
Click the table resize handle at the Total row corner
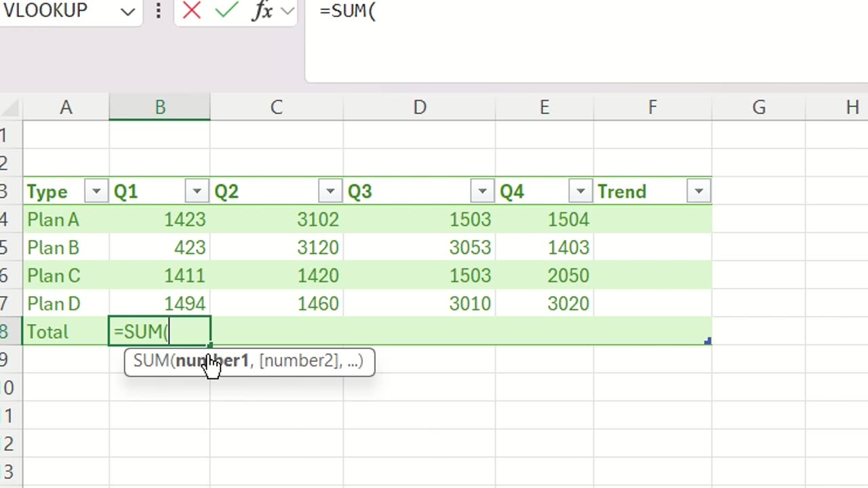pyautogui.click(x=707, y=341)
